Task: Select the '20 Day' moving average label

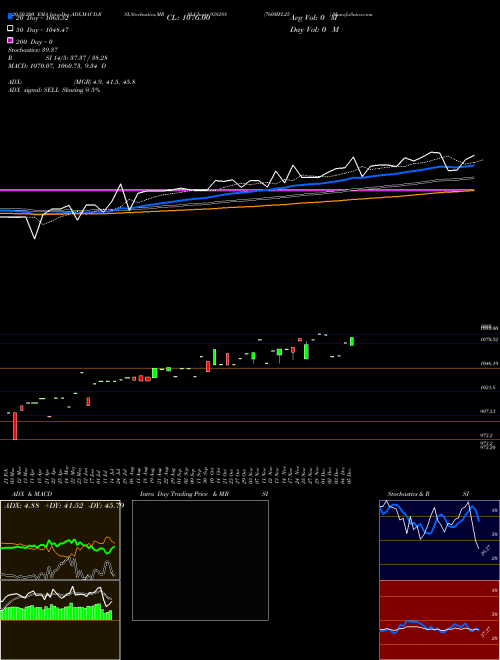Action: pyautogui.click(x=42, y=18)
